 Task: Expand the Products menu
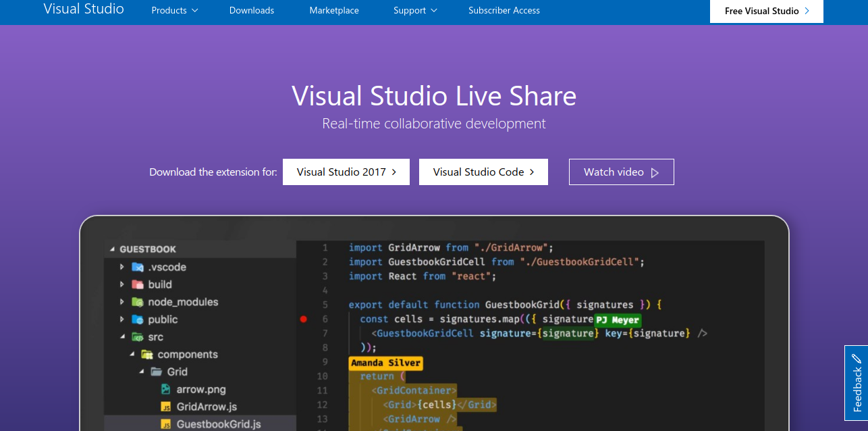[x=175, y=10]
